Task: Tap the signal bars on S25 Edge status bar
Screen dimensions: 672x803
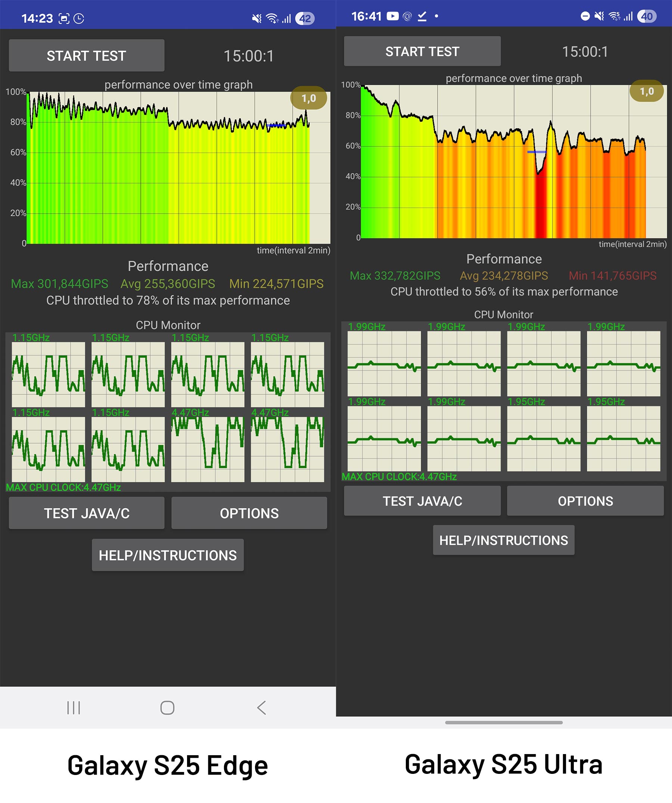Action: [x=287, y=18]
